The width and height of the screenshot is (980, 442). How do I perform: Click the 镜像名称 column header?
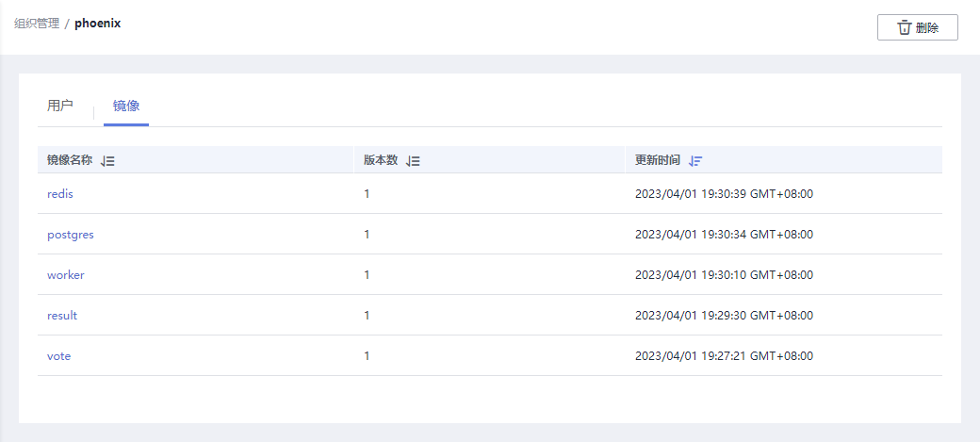70,160
